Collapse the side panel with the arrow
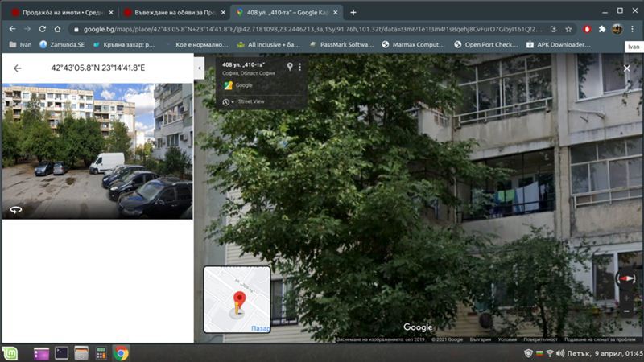 point(199,69)
